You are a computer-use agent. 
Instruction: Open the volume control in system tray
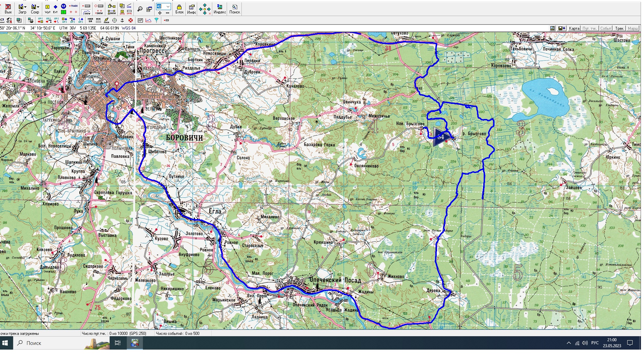(x=585, y=343)
